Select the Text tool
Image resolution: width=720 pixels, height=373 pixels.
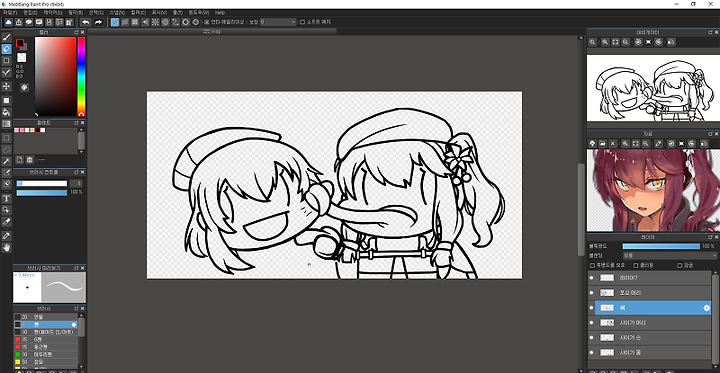[x=6, y=198]
